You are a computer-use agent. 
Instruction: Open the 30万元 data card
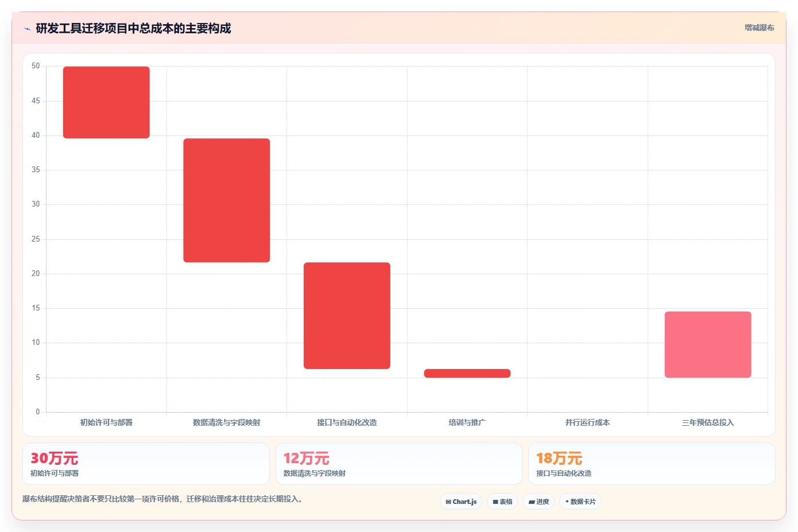coord(146,464)
